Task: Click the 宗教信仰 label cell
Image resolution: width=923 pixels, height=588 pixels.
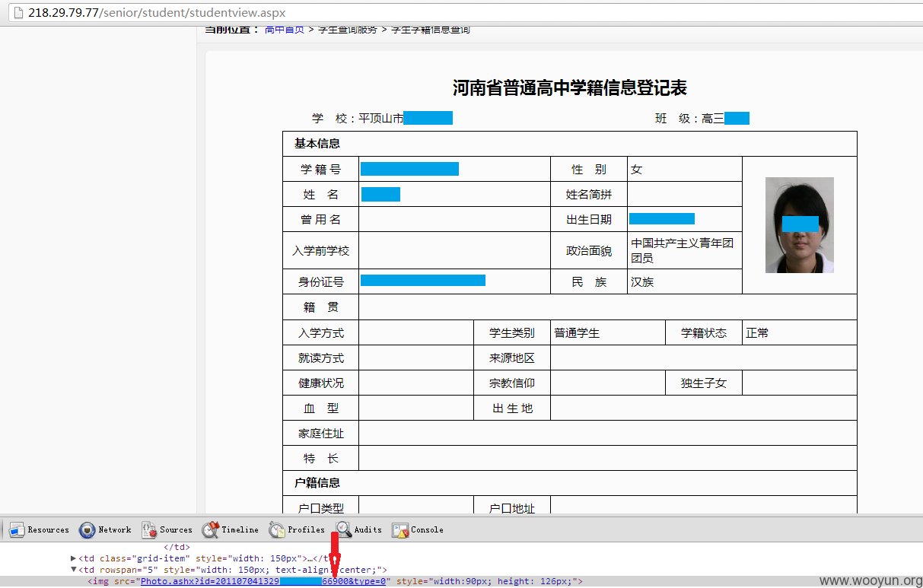Action: point(512,383)
